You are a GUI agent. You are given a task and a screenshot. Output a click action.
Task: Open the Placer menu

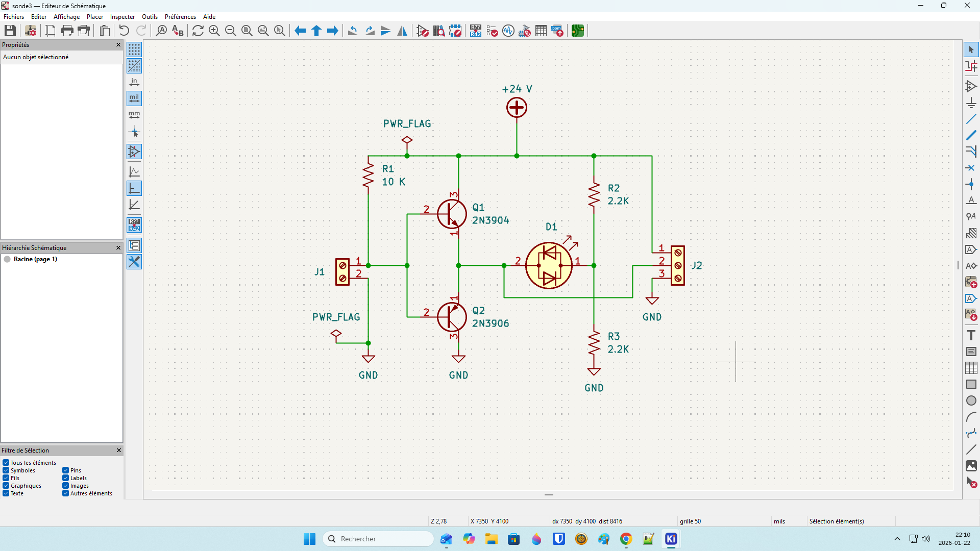tap(95, 17)
